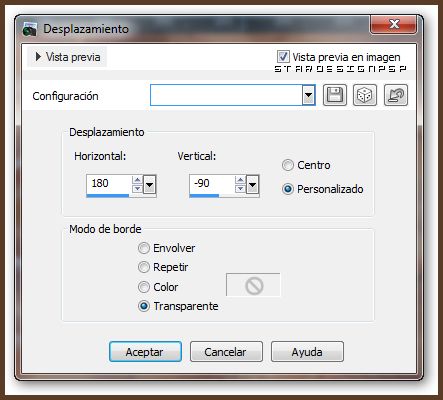Click the Horizontal value down arrow
The width and height of the screenshot is (443, 400).
point(137,188)
